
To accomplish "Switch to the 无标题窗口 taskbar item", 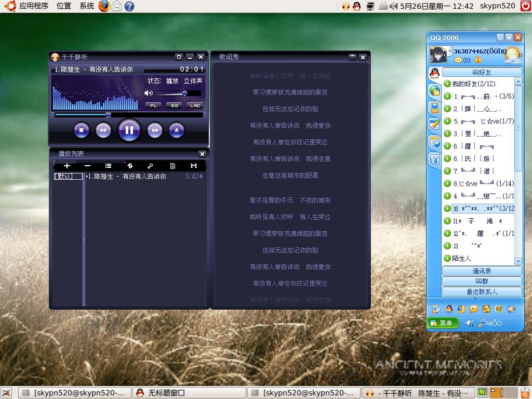I will [x=189, y=393].
